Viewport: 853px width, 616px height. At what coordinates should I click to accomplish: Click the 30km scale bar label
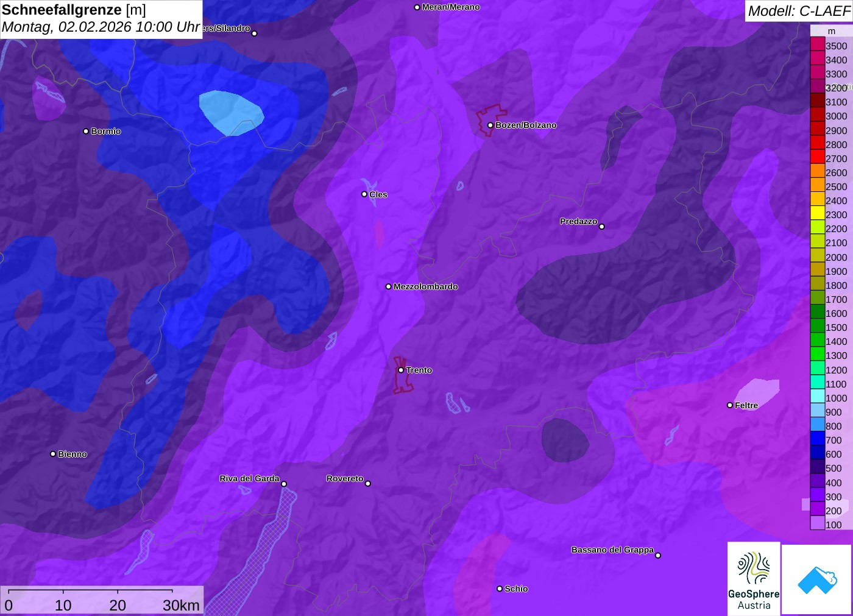tap(181, 605)
